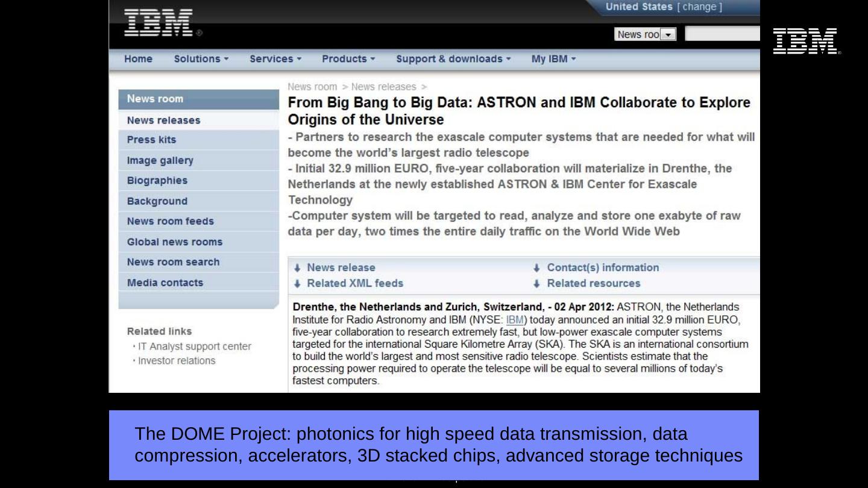Jump to Contact(s) information section

coord(603,267)
